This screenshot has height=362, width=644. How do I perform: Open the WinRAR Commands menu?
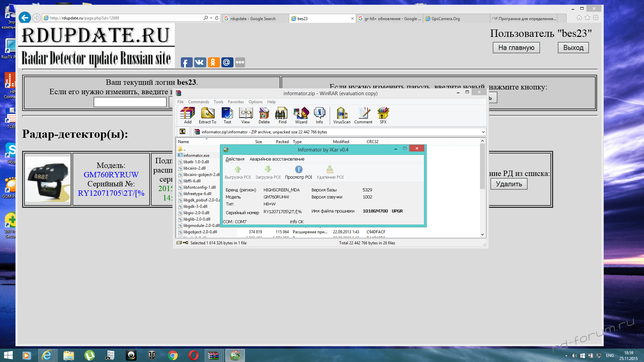[x=198, y=102]
